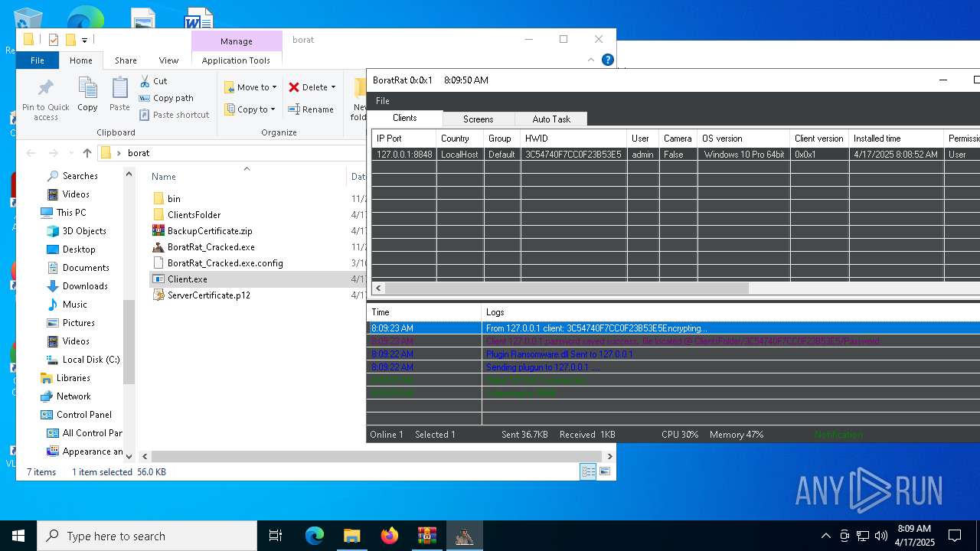Click the Memory 47% status entry
Viewport: 980px width, 551px height.
click(x=736, y=435)
